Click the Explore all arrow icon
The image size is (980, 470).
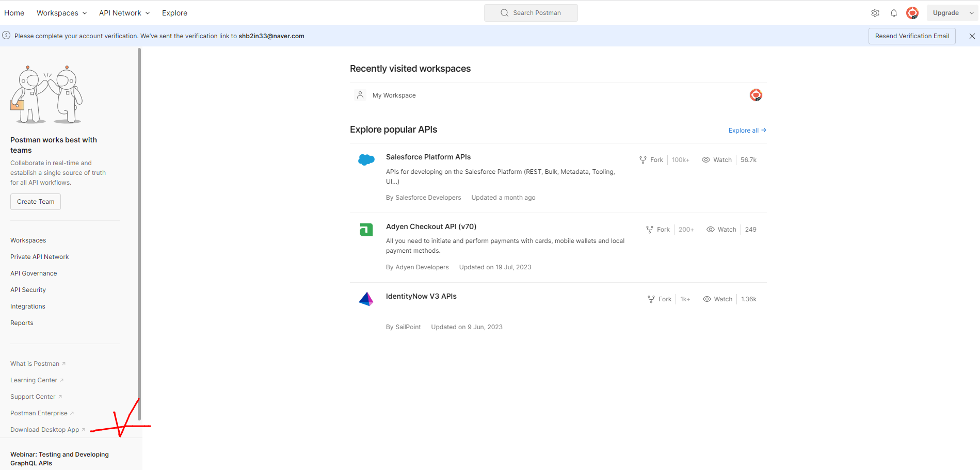click(x=764, y=130)
